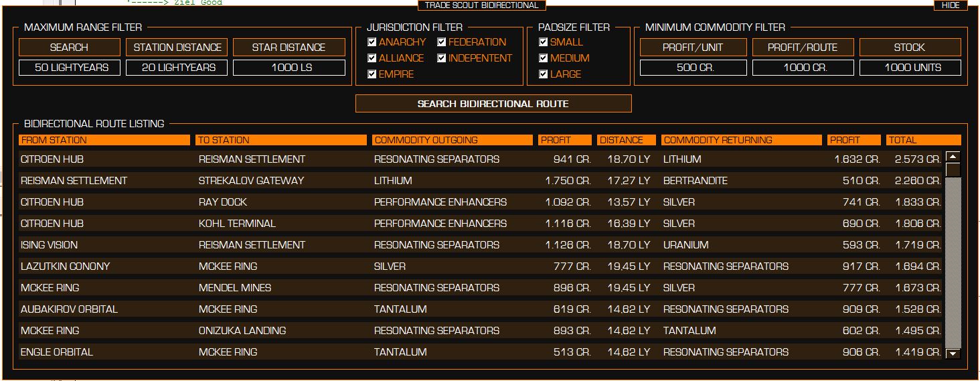This screenshot has height=381, width=980.
Task: Sort by Commodity Returning column header
Action: coord(742,140)
